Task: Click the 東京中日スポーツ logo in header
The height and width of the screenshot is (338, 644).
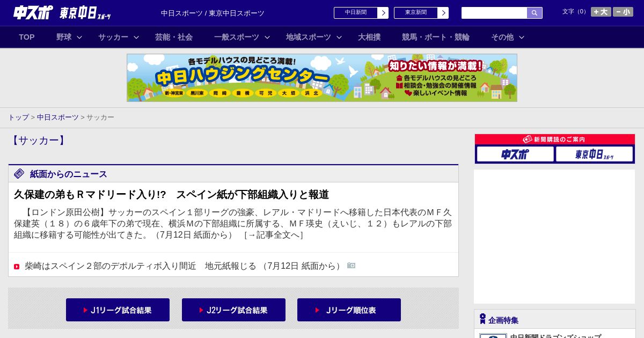Action: click(x=85, y=13)
